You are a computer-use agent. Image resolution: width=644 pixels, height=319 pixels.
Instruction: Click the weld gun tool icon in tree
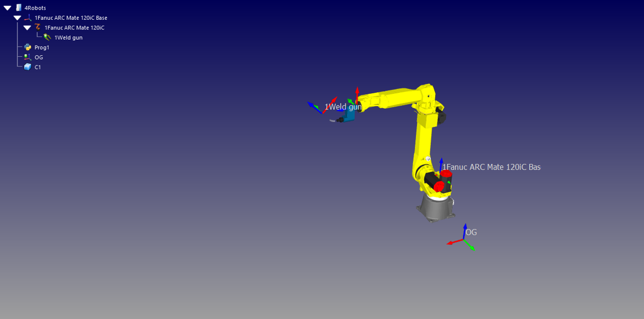[x=47, y=38]
